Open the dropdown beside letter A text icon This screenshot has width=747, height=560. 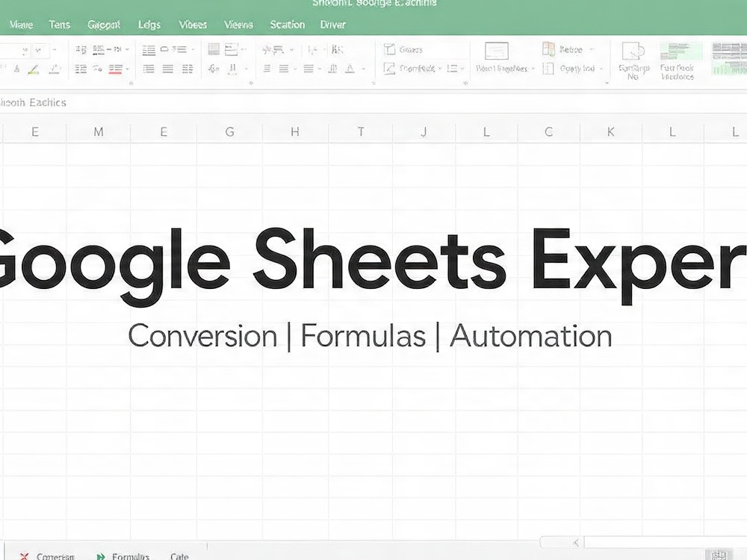pyautogui.click(x=363, y=69)
